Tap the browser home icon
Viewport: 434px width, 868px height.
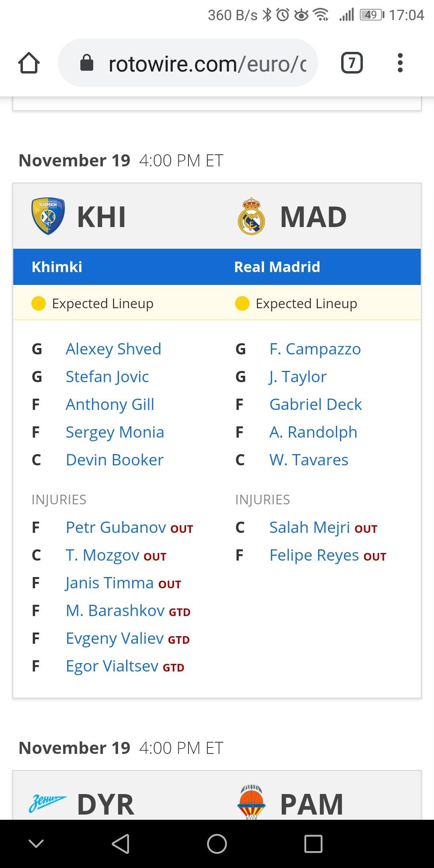coord(29,63)
